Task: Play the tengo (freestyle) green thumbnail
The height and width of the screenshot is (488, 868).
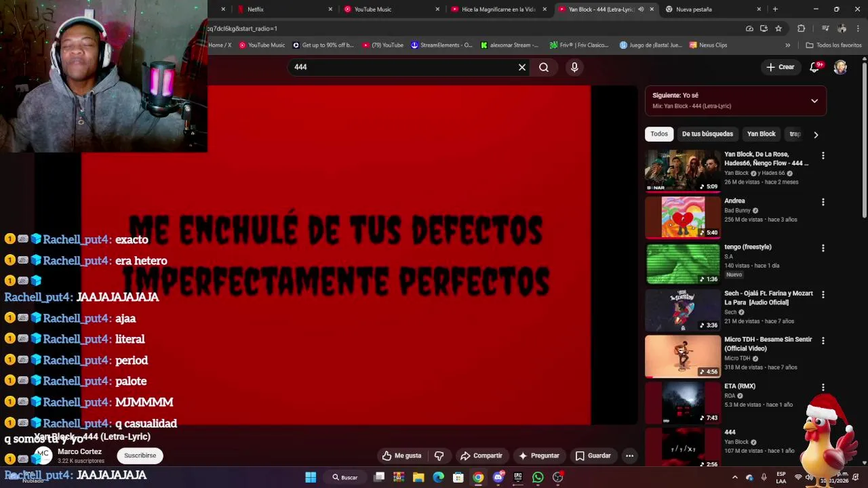Action: pyautogui.click(x=683, y=264)
